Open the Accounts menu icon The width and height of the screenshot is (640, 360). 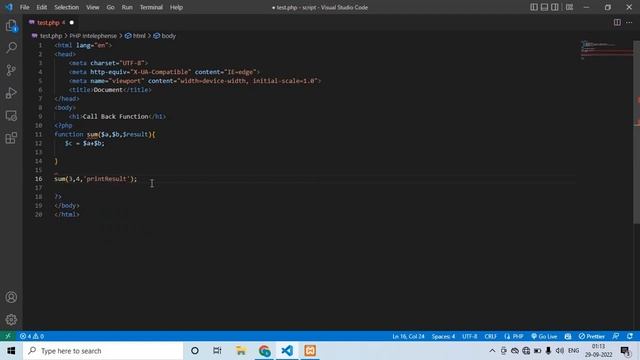[11, 297]
